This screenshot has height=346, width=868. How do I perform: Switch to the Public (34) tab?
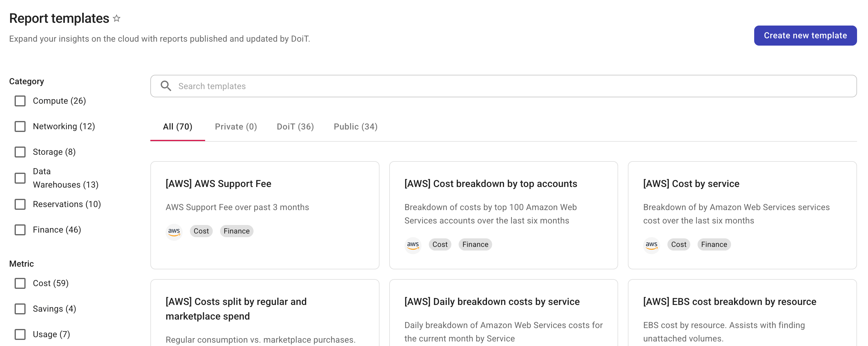point(355,126)
